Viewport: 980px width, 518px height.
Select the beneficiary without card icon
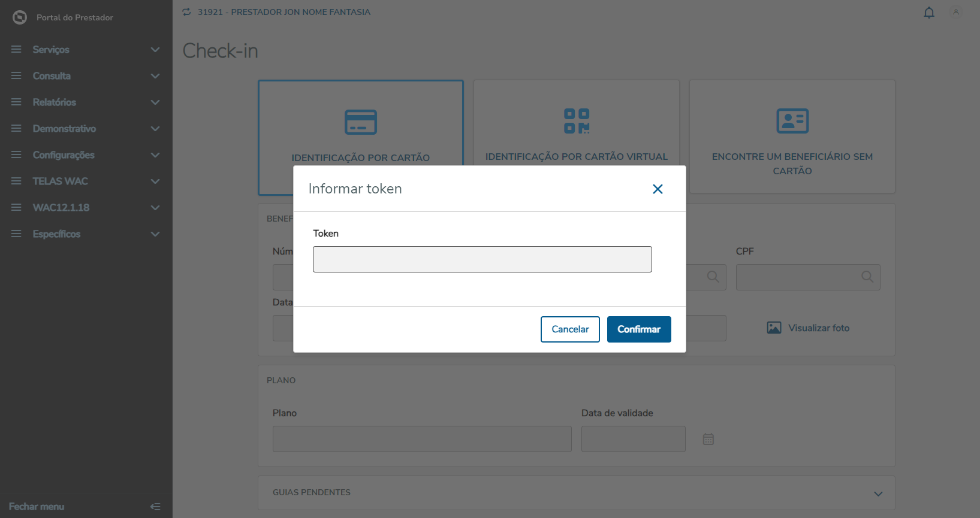(x=792, y=121)
